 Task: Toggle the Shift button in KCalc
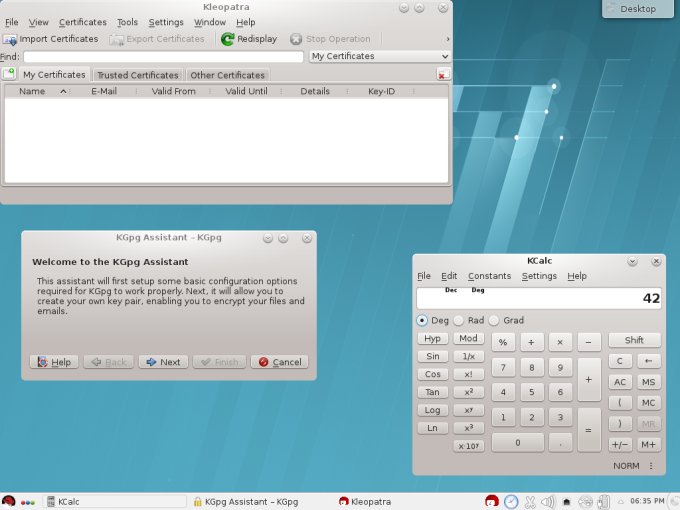[x=634, y=340]
